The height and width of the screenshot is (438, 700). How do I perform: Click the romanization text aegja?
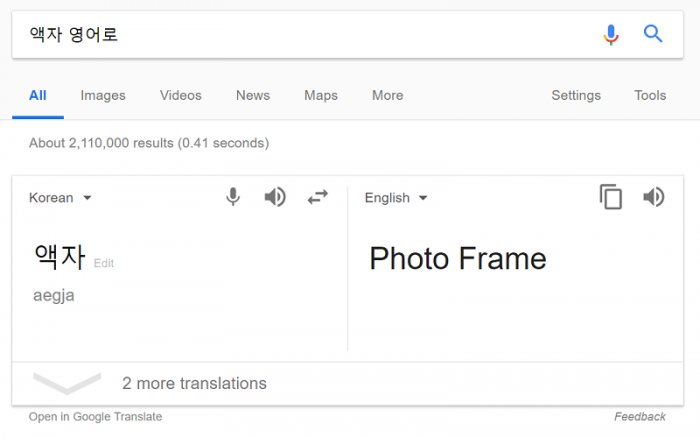[54, 296]
